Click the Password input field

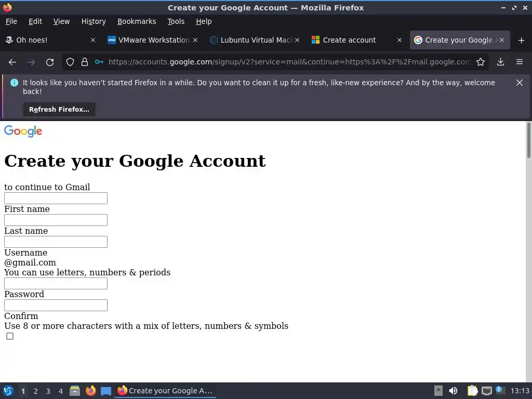click(x=56, y=283)
